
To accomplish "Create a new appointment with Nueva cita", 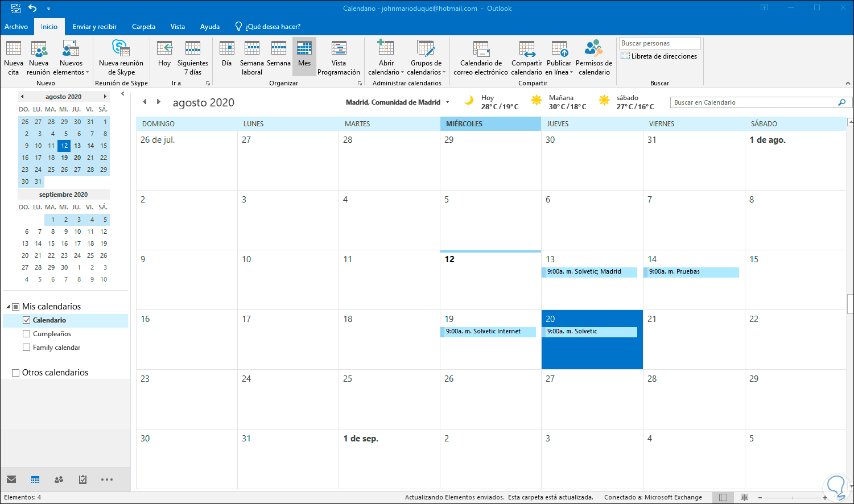I will tap(14, 58).
